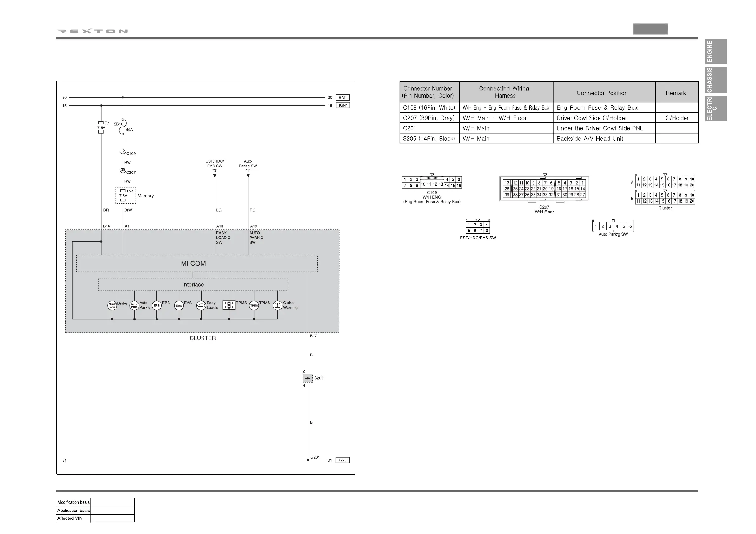Click the 'Connector Number (Pin Number, Color)' header
756x534 pixels.
click(429, 92)
